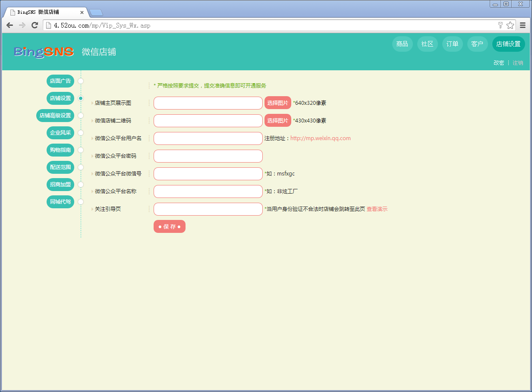The height and width of the screenshot is (392, 532).
Task: Focus the 微信公众平台密码 input field
Action: [x=208, y=156]
